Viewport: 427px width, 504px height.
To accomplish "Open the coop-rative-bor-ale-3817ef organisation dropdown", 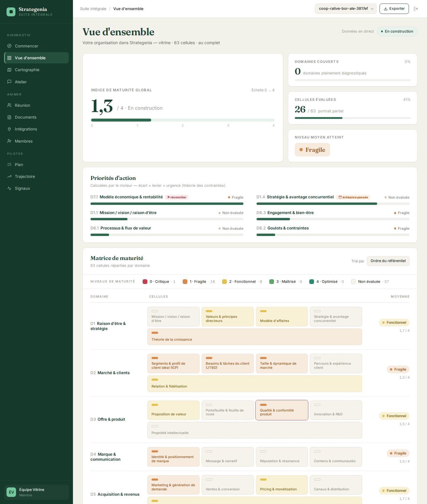I will coord(345,9).
